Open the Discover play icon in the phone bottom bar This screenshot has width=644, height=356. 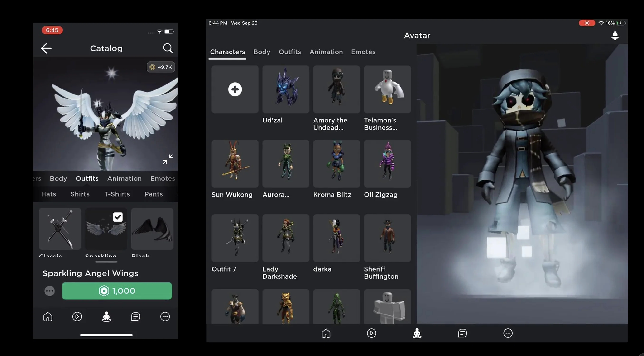77,317
